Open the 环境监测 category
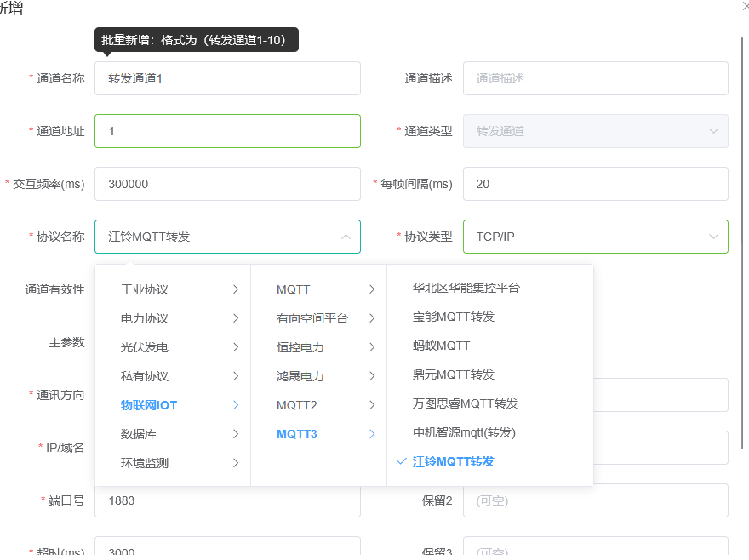 (x=145, y=463)
